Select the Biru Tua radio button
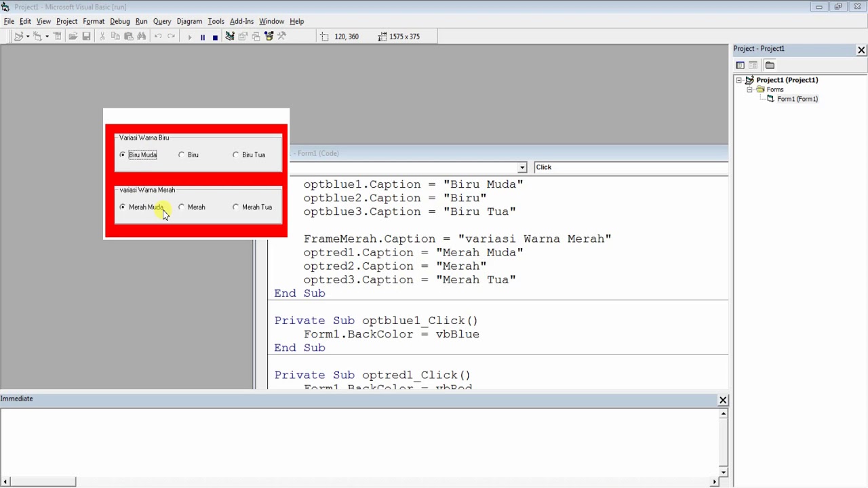This screenshot has width=868, height=488. click(249, 155)
